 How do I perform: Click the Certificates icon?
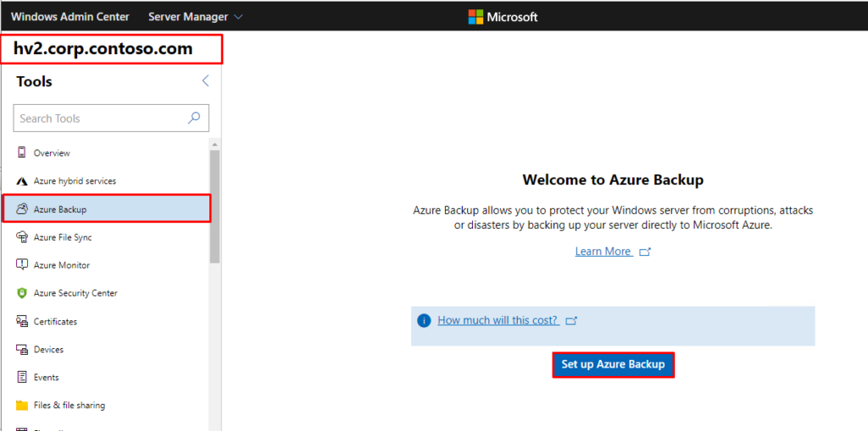pos(22,322)
